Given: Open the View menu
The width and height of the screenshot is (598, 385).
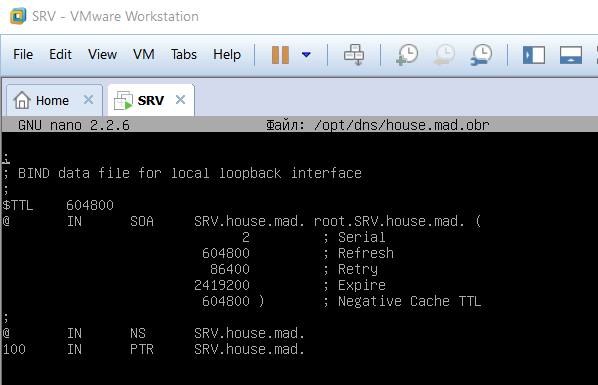Looking at the screenshot, I should pos(102,55).
